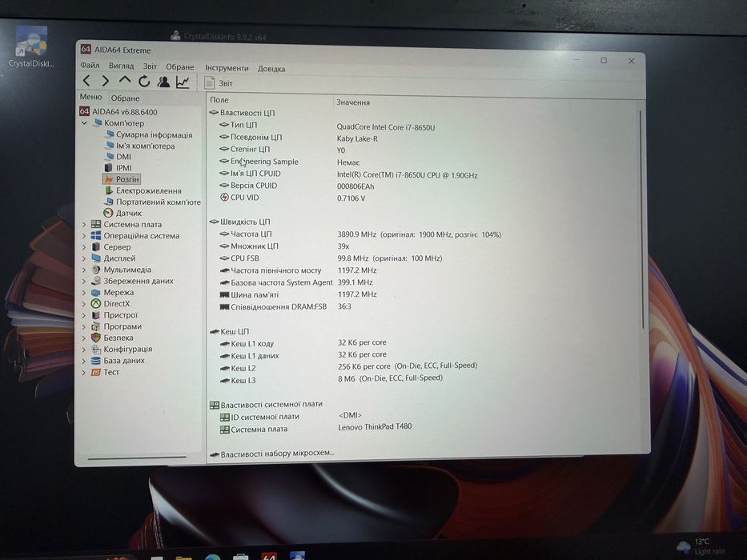
Task: Open the Довідка menu
Action: click(271, 69)
